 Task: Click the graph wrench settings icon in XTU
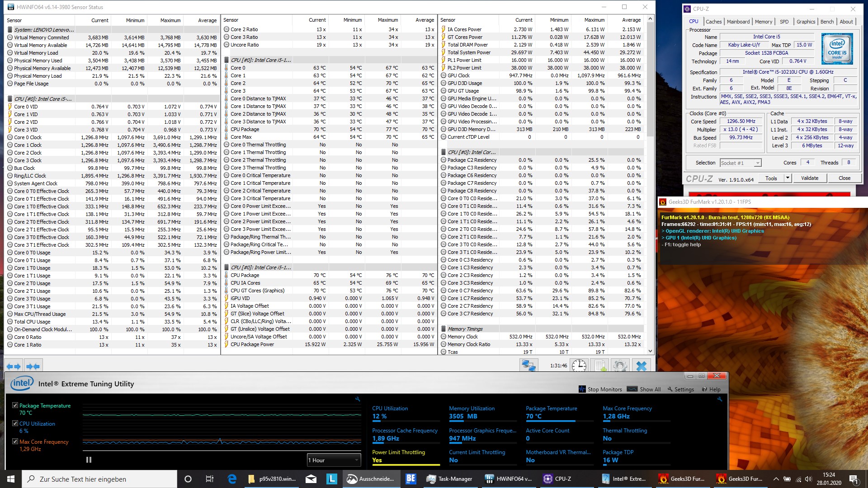[x=358, y=399]
